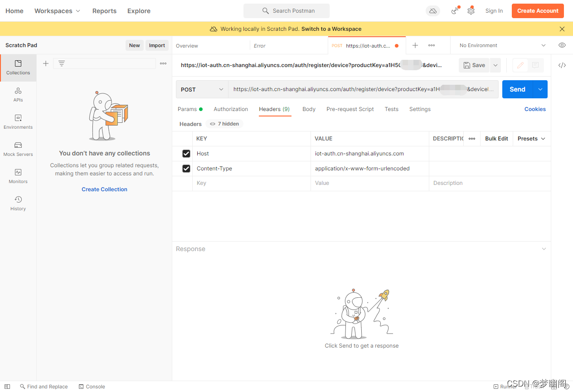Viewport: 573px width, 392px height.
Task: Open the POST method dropdown
Action: tap(202, 89)
